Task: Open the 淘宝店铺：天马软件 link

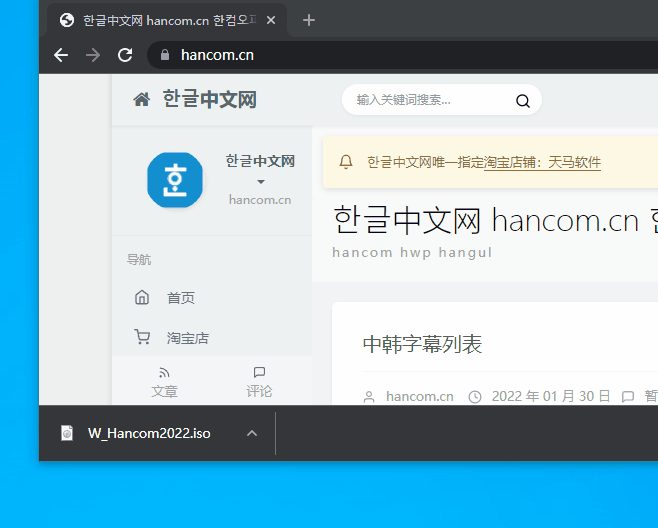Action: [x=542, y=162]
